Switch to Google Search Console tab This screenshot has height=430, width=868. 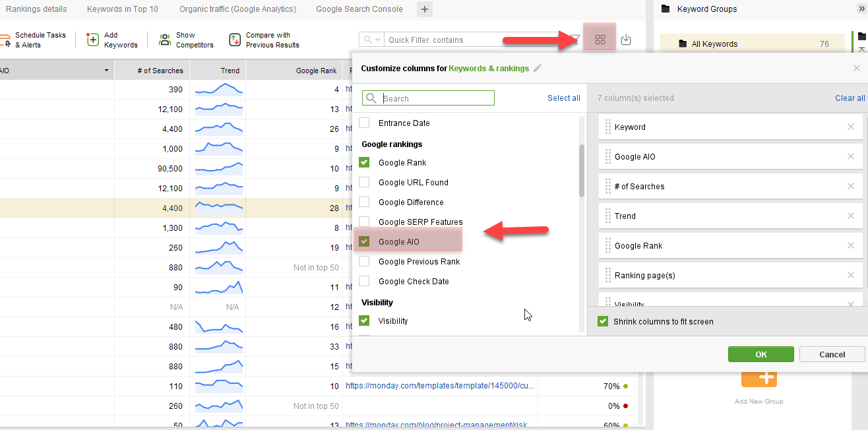(359, 9)
